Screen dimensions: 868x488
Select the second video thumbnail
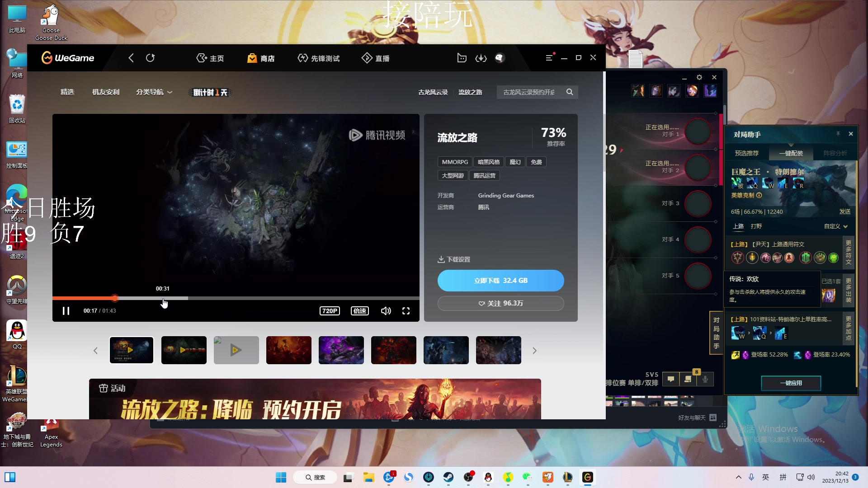(184, 350)
